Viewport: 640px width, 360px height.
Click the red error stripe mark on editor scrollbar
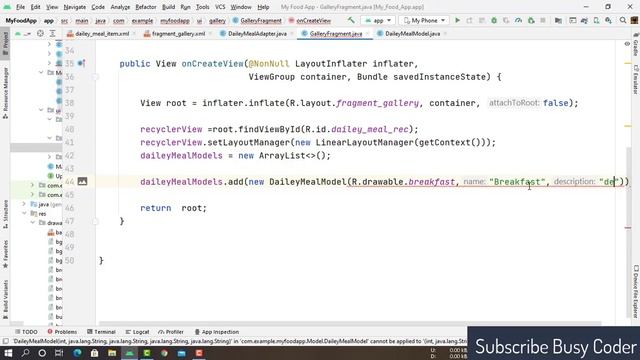point(628,228)
